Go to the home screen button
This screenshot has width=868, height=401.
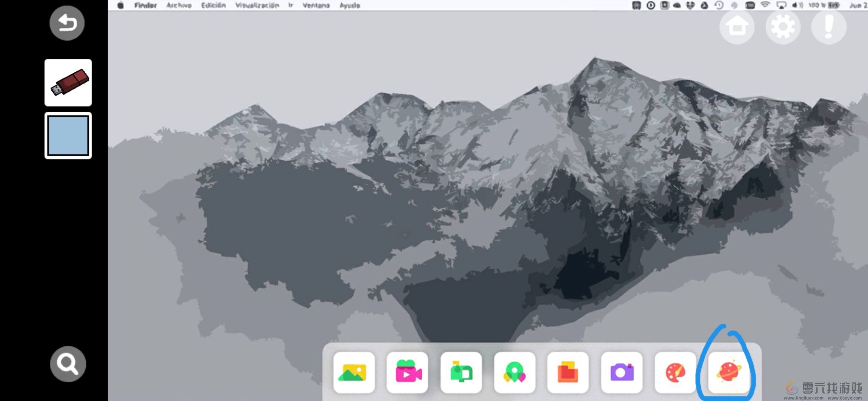(737, 27)
